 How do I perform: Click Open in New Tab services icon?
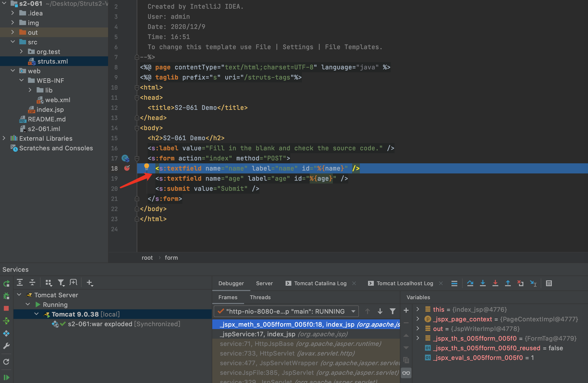tap(73, 283)
